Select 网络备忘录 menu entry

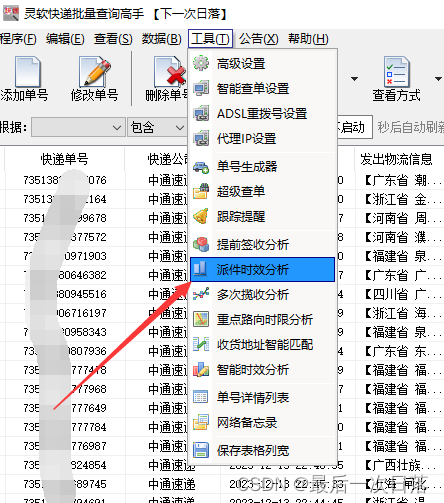262,422
